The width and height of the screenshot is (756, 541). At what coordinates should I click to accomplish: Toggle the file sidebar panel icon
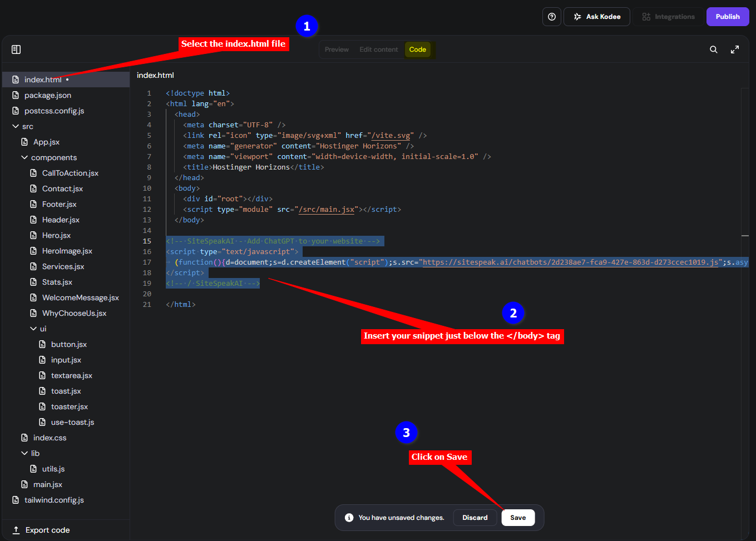16,49
